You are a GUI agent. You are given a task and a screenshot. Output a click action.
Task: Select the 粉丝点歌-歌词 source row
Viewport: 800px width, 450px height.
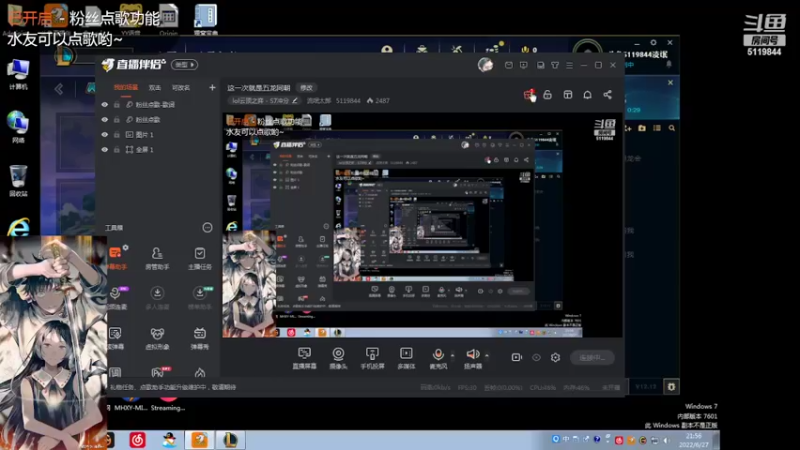click(x=158, y=105)
